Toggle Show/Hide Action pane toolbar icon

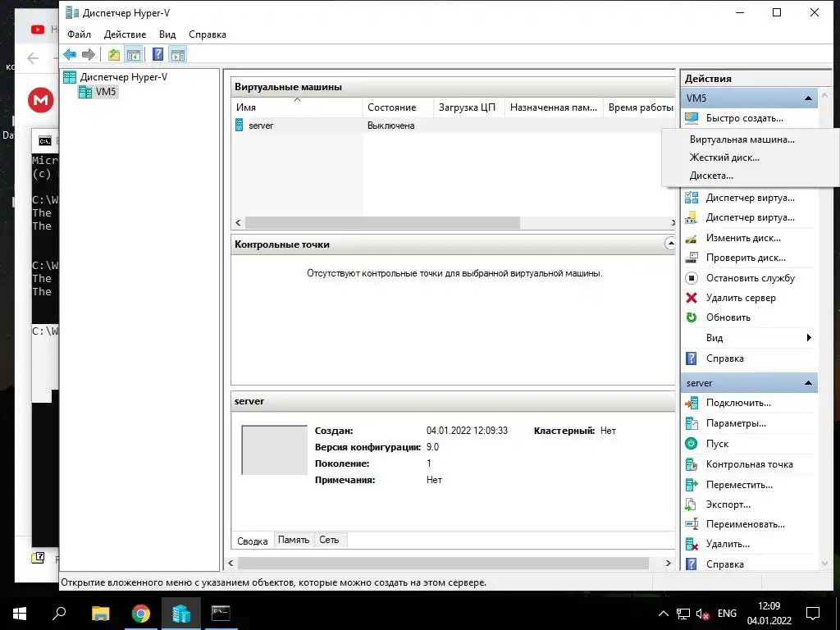pyautogui.click(x=178, y=55)
